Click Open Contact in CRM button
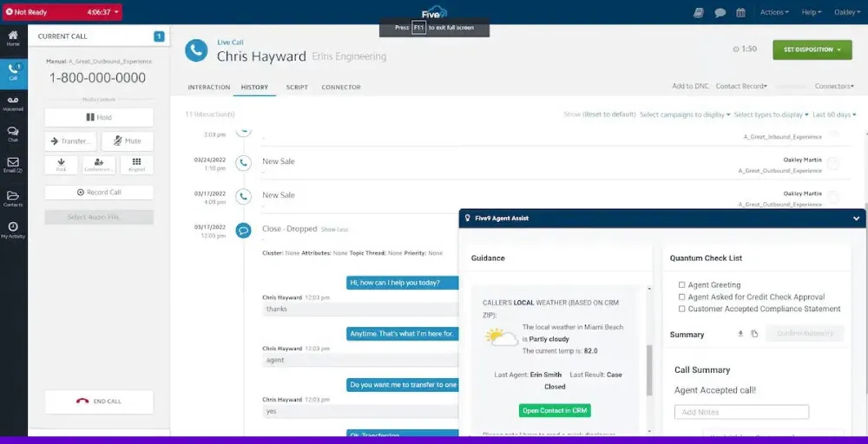The image size is (868, 444). 555,410
